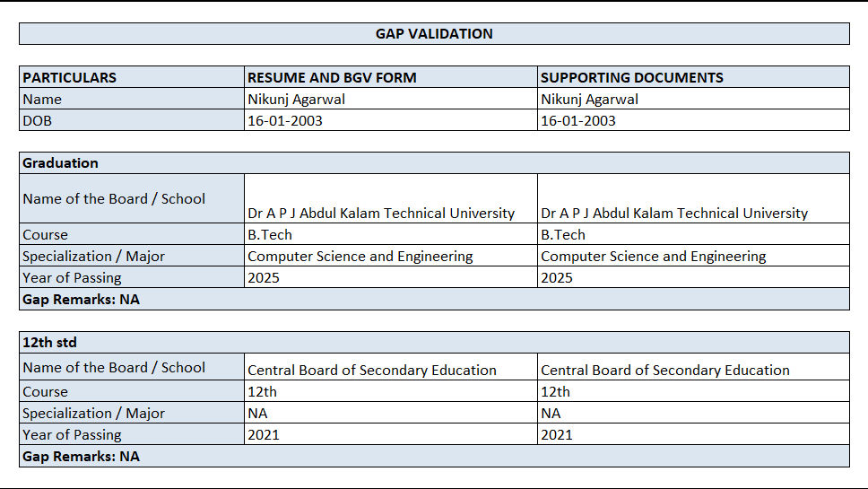Image resolution: width=868 pixels, height=489 pixels.
Task: Select the supporting documents Year 2021 cell
Action: (x=693, y=434)
